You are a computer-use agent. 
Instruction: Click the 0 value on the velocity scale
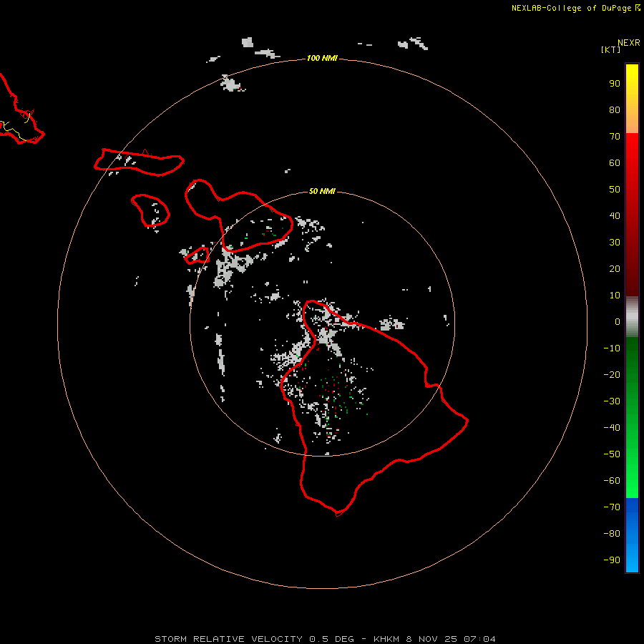click(x=618, y=322)
